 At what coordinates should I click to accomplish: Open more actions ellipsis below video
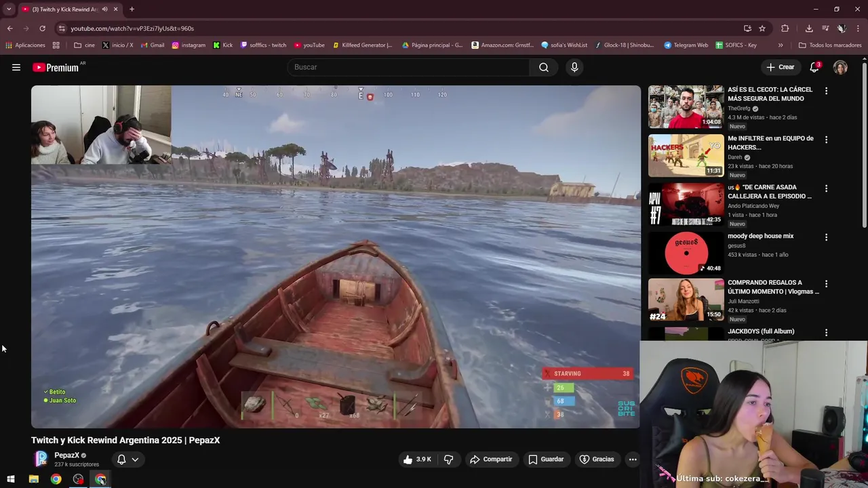[x=633, y=459]
